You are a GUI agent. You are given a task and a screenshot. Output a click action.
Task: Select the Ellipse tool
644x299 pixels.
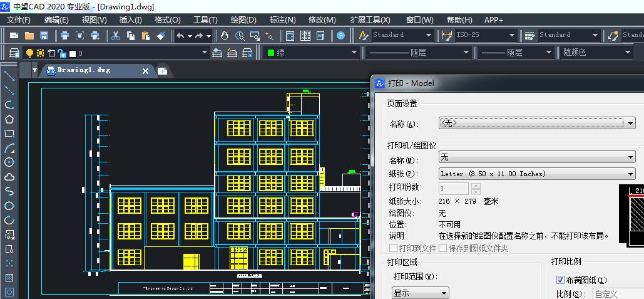click(x=9, y=206)
